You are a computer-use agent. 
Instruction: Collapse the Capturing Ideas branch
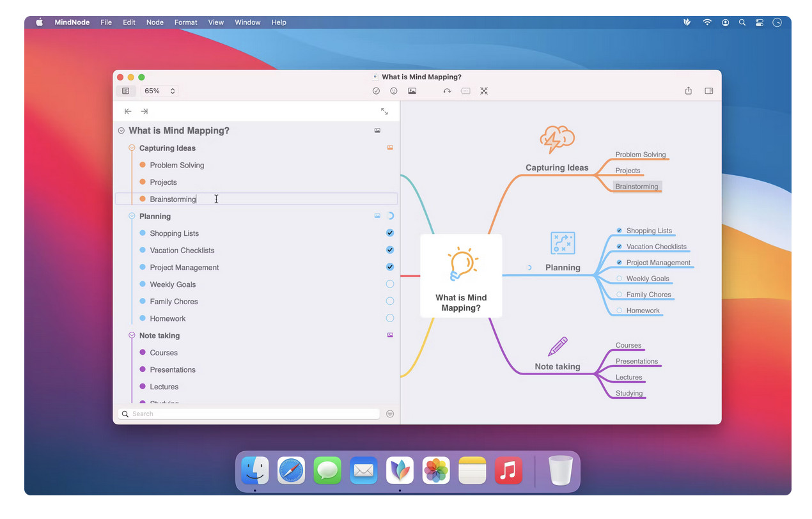[130, 148]
